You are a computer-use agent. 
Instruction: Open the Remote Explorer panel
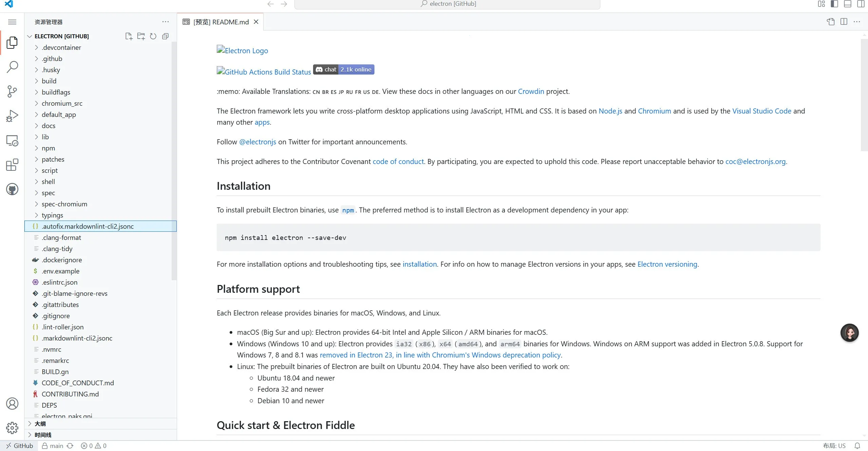point(12,140)
